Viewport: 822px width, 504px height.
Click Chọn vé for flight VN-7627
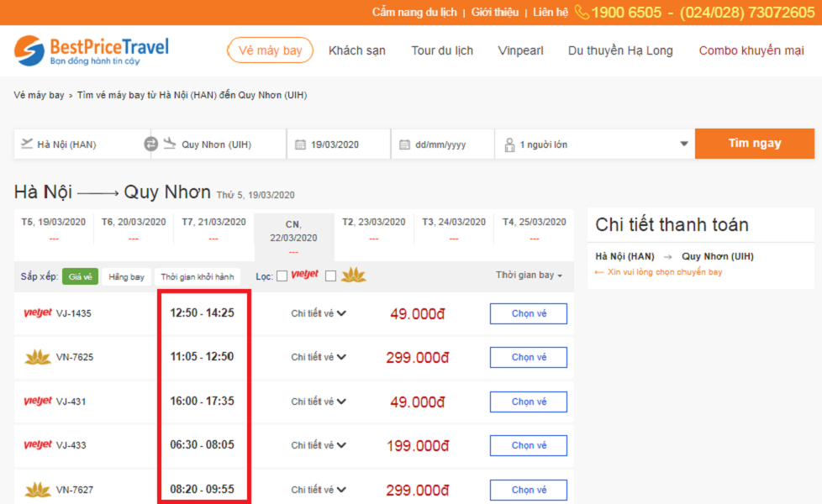click(x=529, y=490)
